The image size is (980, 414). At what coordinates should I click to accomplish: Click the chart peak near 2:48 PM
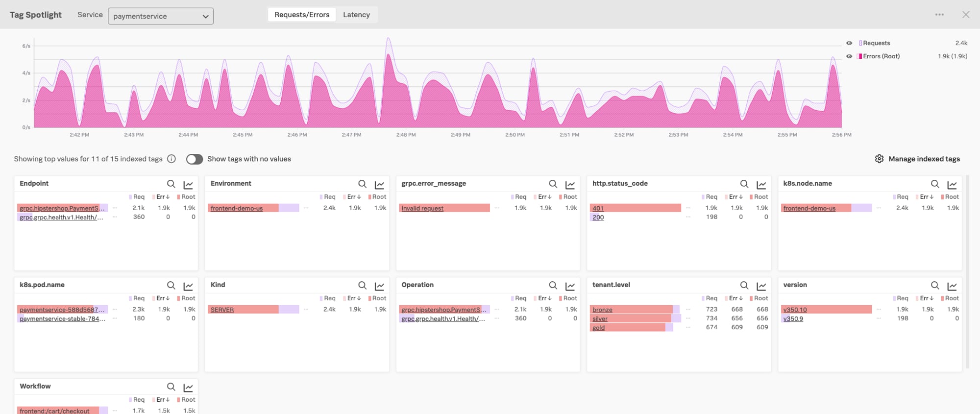point(389,39)
